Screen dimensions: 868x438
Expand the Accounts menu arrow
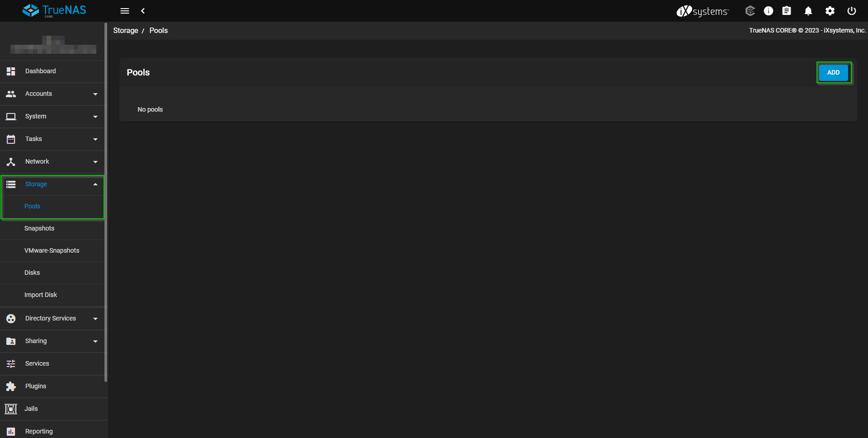coord(95,94)
